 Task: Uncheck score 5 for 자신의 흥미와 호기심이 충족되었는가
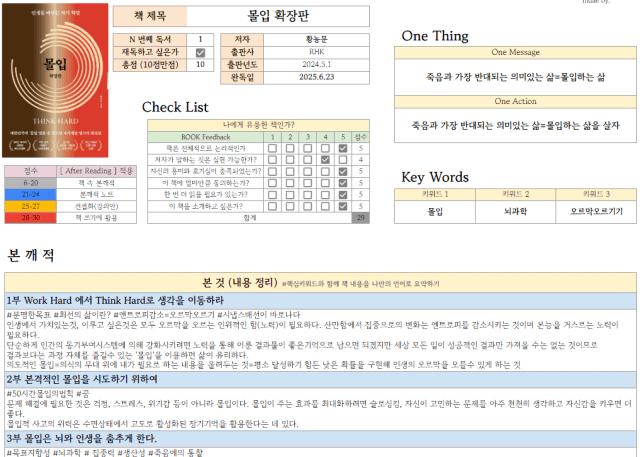point(343,171)
